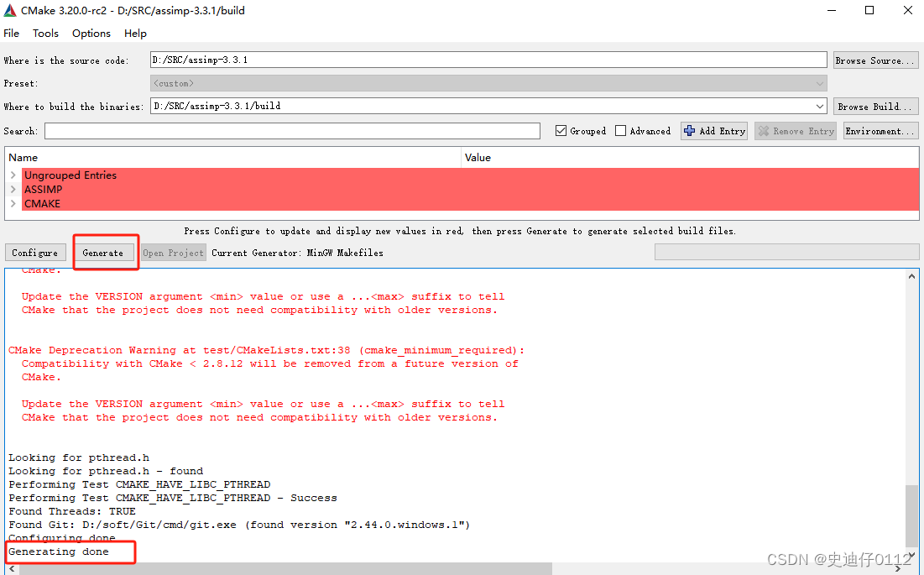Viewport: 924px width, 575px height.
Task: Click the Open Project button
Action: coord(173,253)
